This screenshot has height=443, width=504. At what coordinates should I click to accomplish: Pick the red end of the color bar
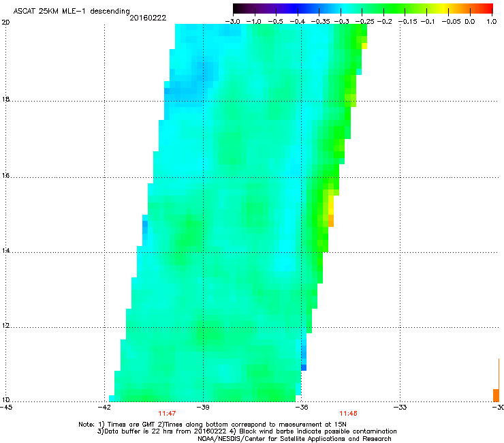(488, 8)
